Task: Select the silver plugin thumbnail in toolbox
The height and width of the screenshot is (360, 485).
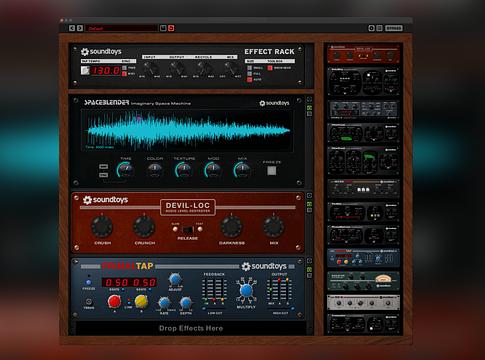Action: pos(363,302)
